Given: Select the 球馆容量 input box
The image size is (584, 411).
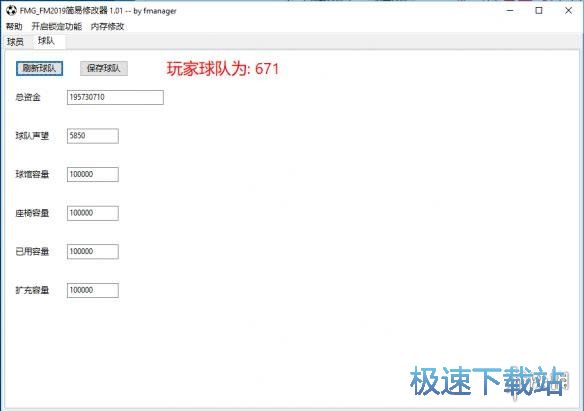Looking at the screenshot, I should (x=93, y=174).
